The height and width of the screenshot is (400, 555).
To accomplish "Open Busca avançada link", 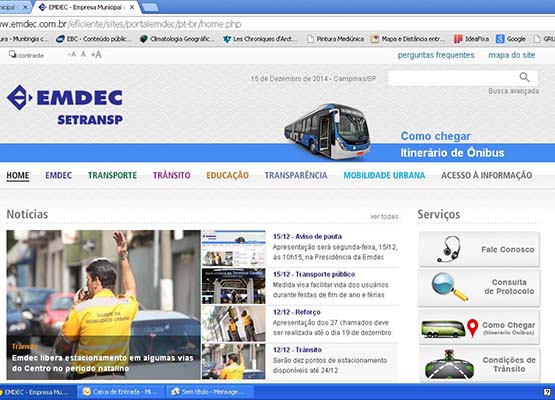I will click(x=514, y=91).
